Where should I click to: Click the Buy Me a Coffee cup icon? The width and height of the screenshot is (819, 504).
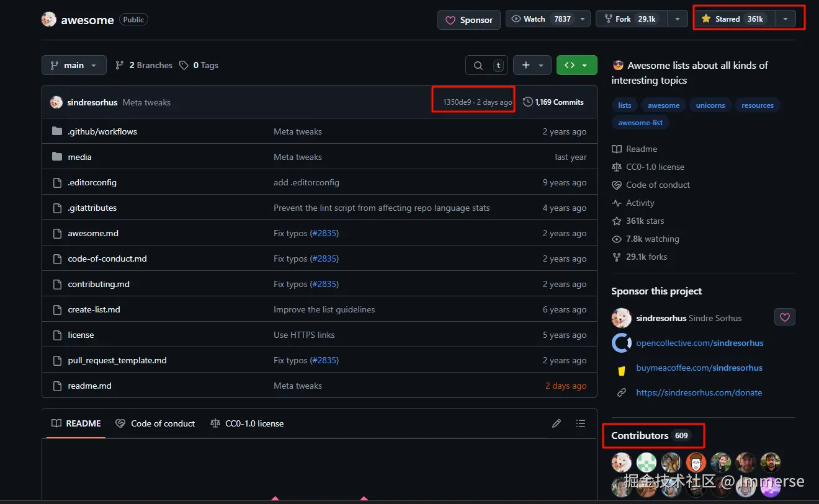click(x=621, y=371)
